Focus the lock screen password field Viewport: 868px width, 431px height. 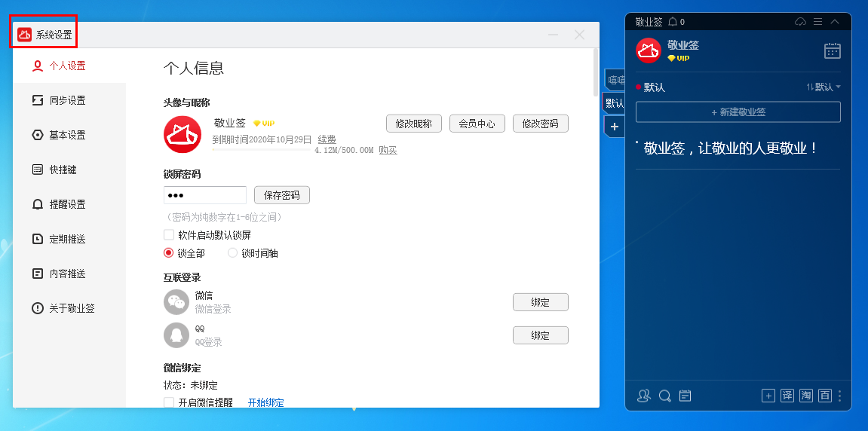click(205, 195)
